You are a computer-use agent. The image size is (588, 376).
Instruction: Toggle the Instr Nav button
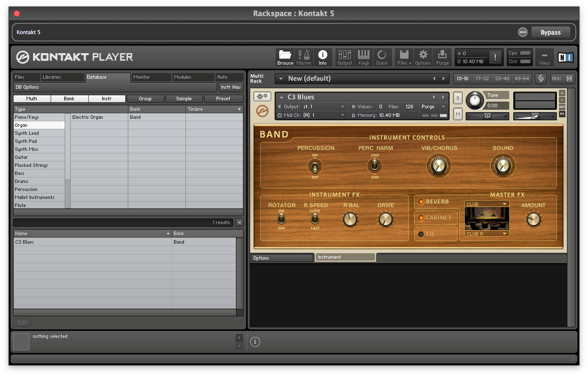pyautogui.click(x=231, y=87)
